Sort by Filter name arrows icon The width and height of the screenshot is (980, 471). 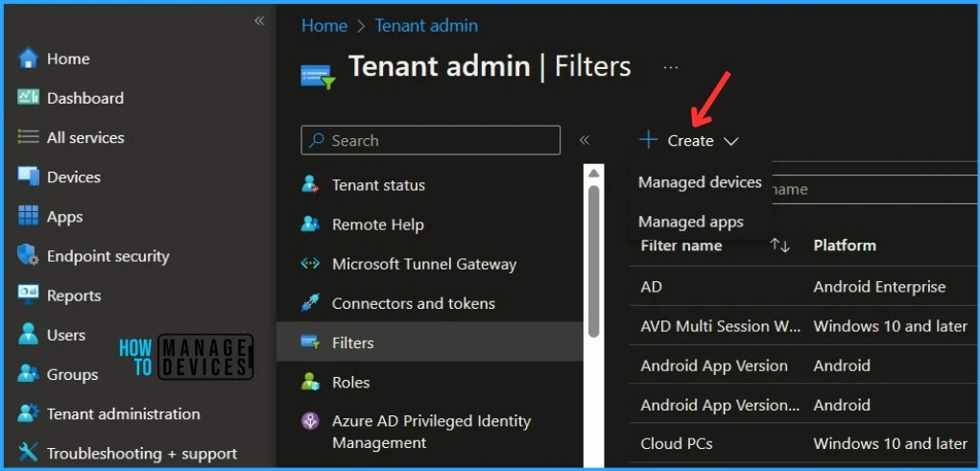[x=780, y=246]
